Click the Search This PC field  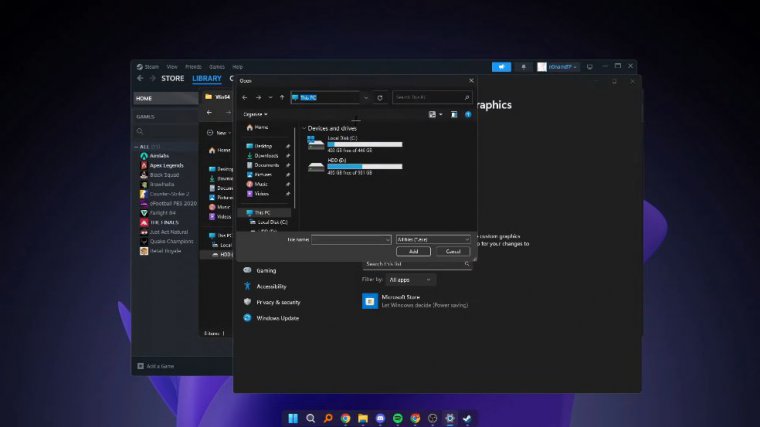click(430, 98)
